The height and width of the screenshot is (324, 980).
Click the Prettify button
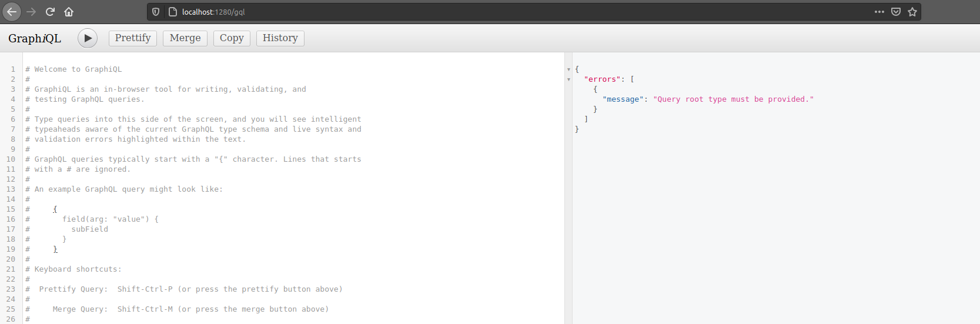pos(133,38)
